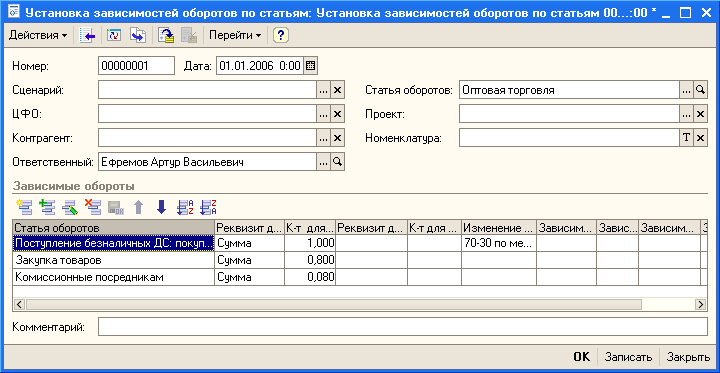Add row by copying in table toolbar
The width and height of the screenshot is (720, 373).
(46, 208)
